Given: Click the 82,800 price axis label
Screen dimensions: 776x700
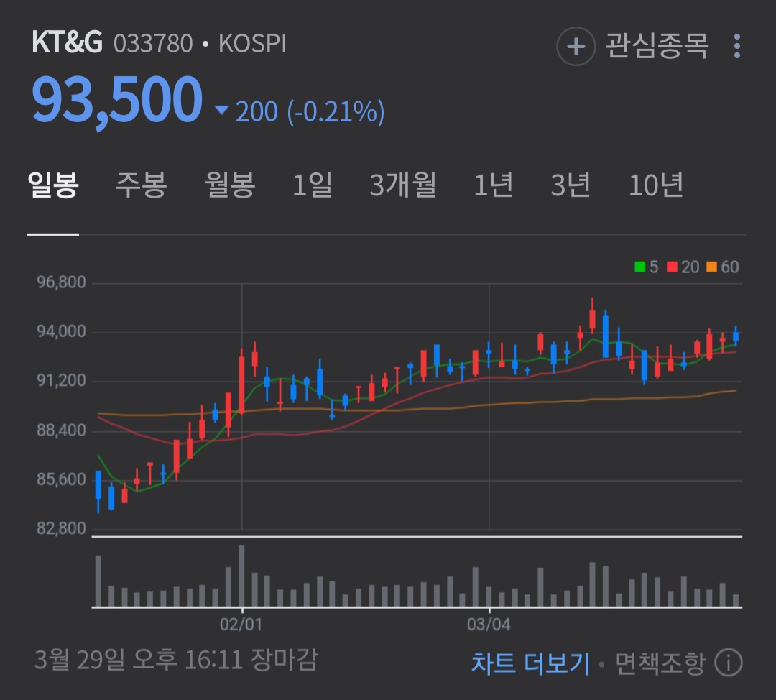Looking at the screenshot, I should click(x=61, y=528).
